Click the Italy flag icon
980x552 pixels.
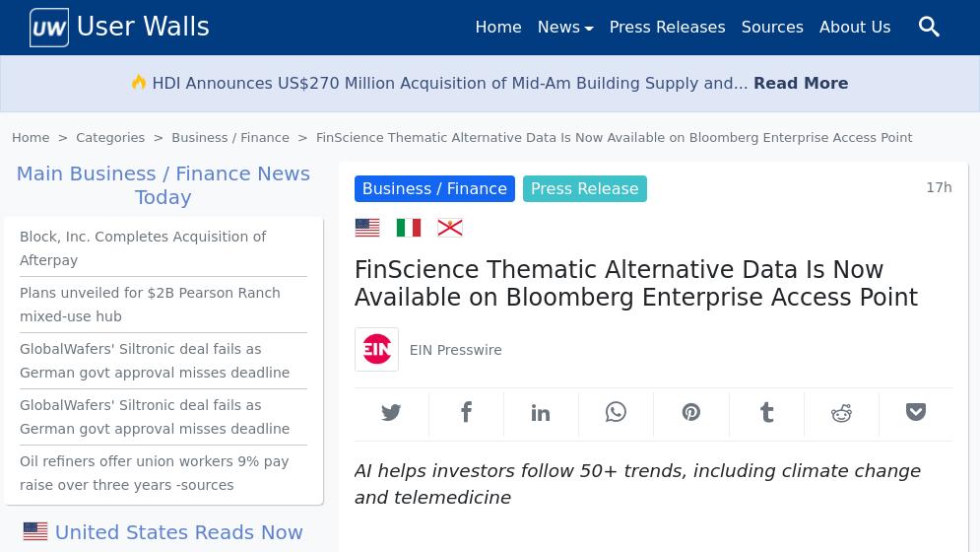(x=409, y=228)
